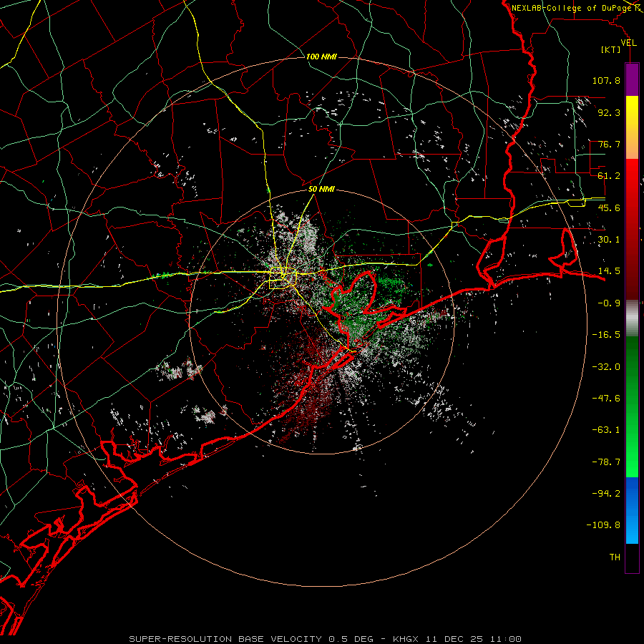The image size is (644, 644).
Task: Click the 92.3 velocity scale value
Action: pos(609,112)
